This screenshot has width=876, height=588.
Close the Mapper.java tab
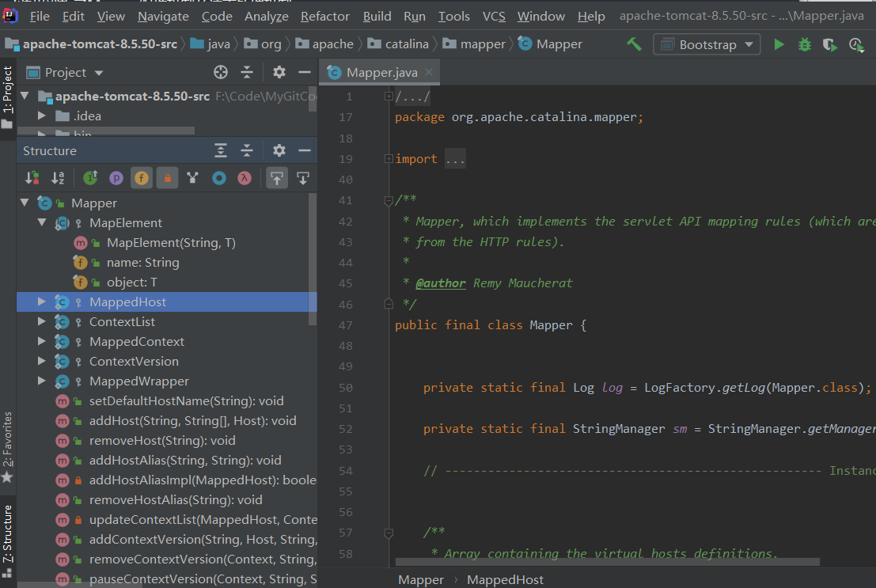click(428, 72)
